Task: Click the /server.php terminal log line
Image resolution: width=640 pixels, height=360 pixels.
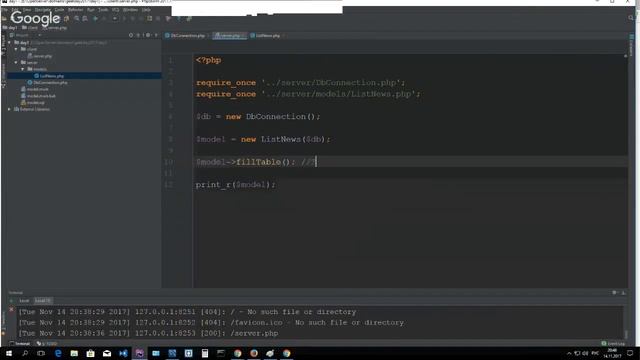Action: (x=148, y=333)
